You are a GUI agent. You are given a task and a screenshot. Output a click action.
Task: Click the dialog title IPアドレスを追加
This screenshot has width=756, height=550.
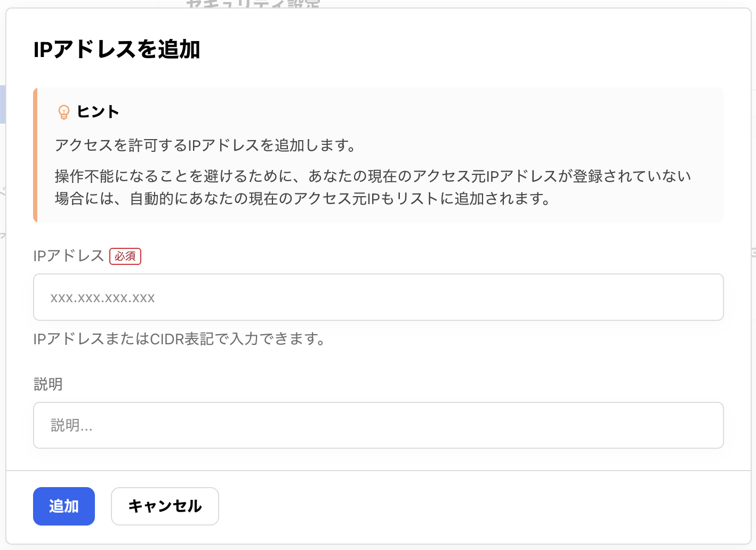(x=117, y=50)
